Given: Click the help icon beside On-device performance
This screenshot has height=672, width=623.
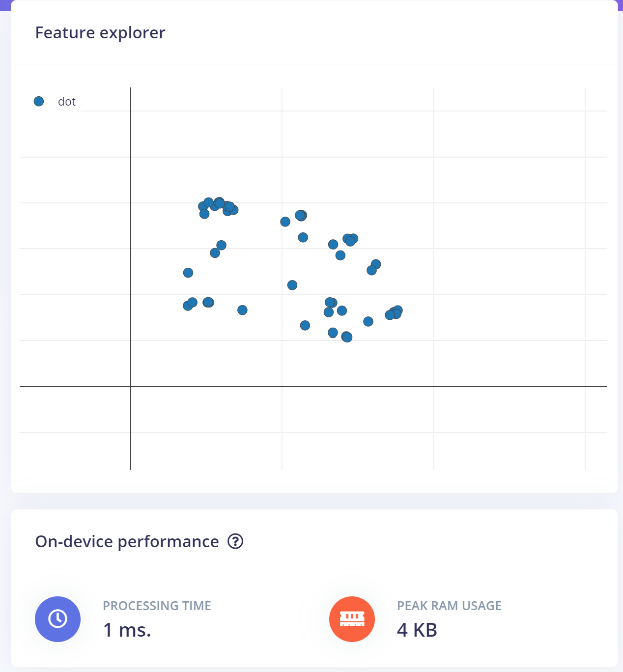Looking at the screenshot, I should 235,541.
